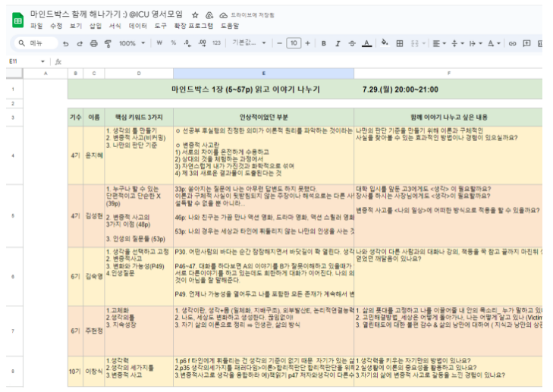Increase decimal places

[202, 43]
